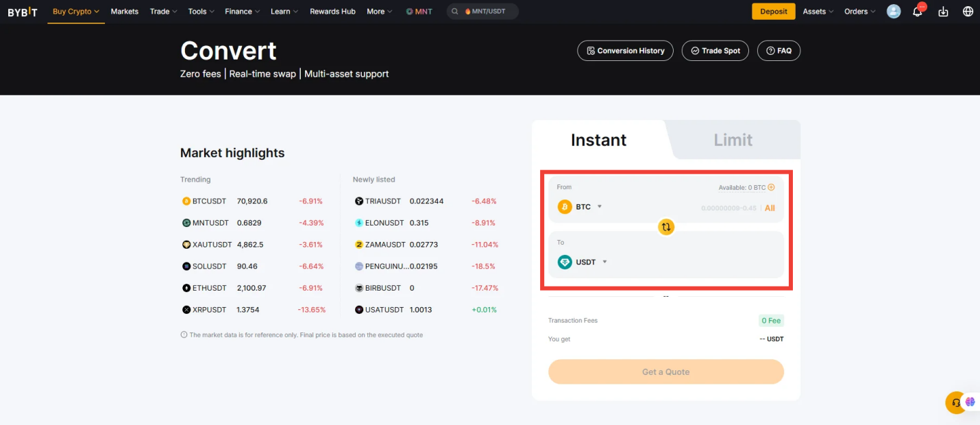Open the search bar showing MNT/USDT
This screenshot has width=980, height=425.
pos(482,11)
